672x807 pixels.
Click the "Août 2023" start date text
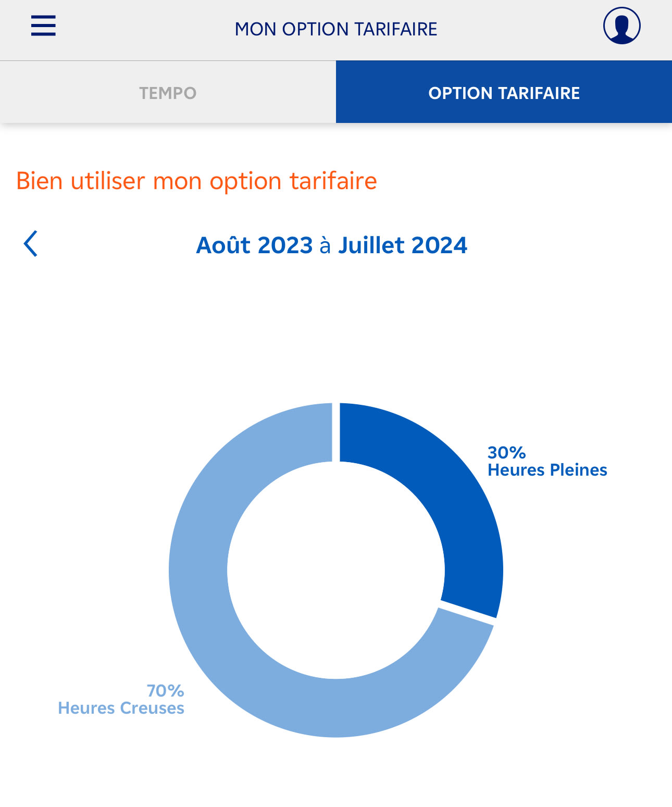[x=254, y=245]
